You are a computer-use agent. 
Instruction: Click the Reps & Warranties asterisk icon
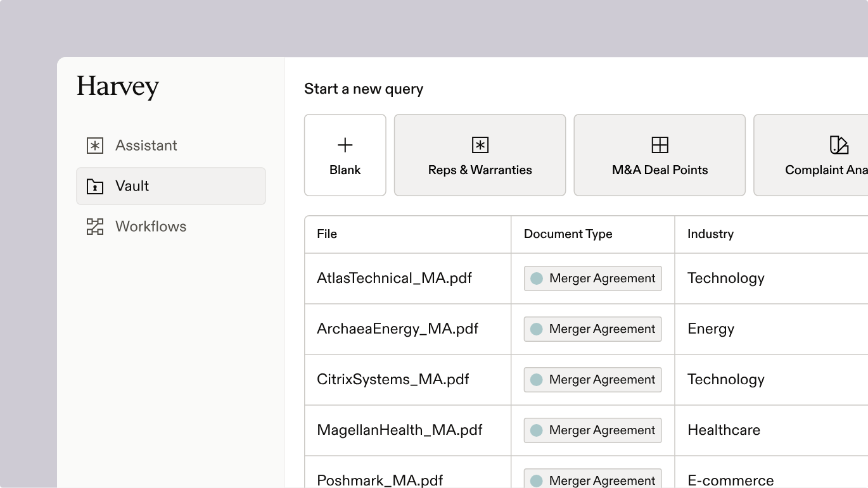tap(480, 145)
